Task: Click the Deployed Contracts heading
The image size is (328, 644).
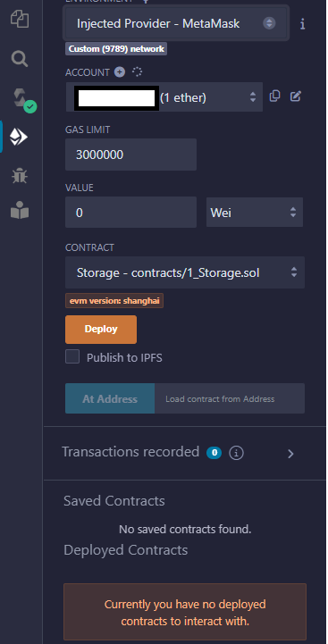Action: (x=126, y=549)
